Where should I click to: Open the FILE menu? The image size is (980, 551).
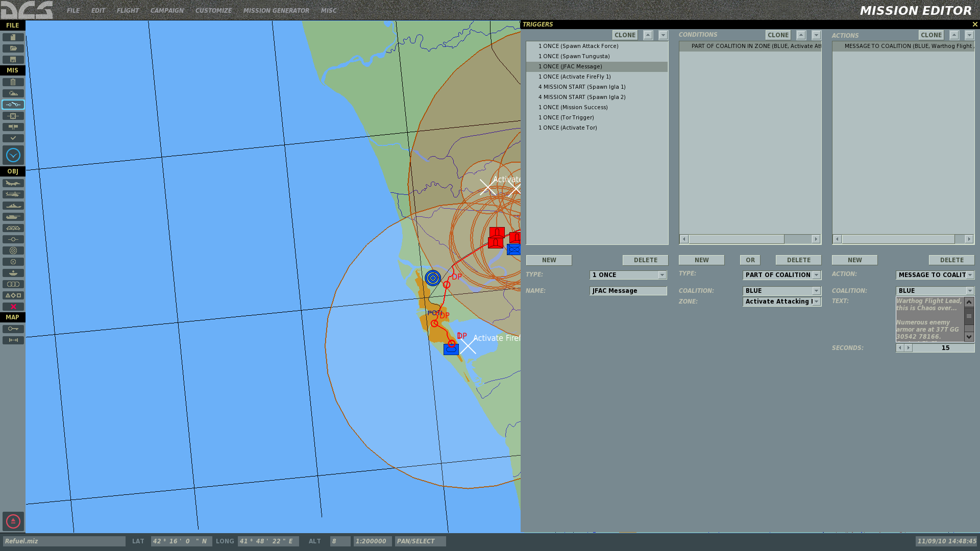coord(73,11)
